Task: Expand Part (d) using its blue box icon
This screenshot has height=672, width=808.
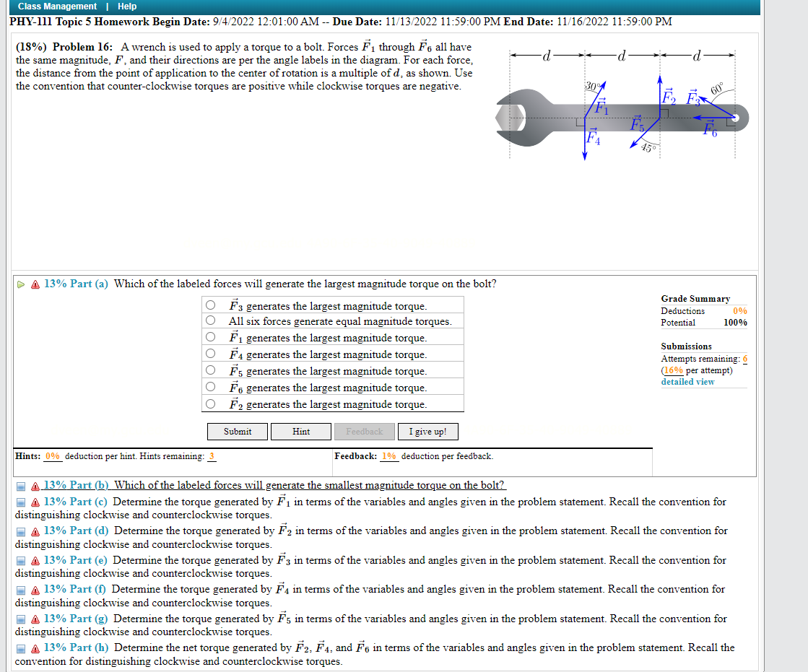Action: (x=21, y=531)
